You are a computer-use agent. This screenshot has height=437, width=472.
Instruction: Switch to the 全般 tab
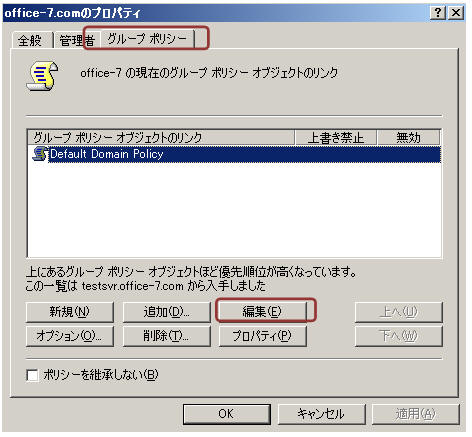click(30, 41)
